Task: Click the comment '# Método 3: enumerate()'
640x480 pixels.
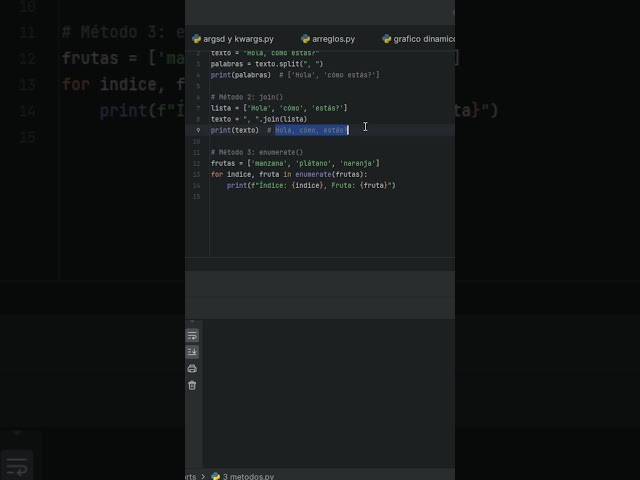Action: [257, 152]
